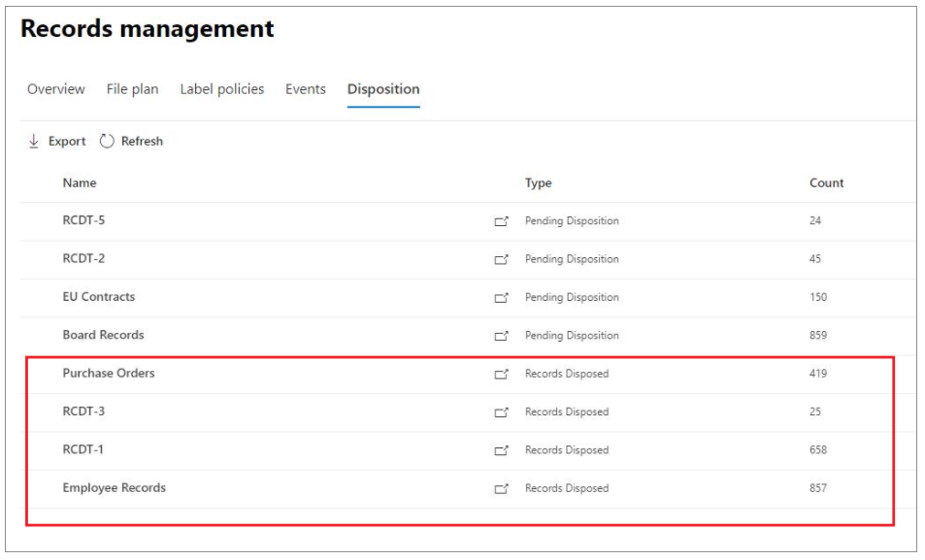Open Board Records via its pop-out icon

point(504,336)
